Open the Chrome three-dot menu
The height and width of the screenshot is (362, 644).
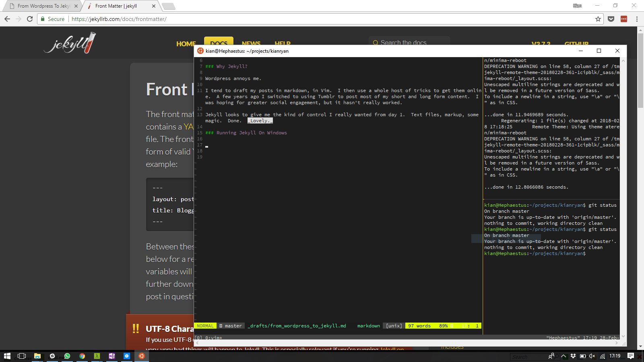pos(637,19)
